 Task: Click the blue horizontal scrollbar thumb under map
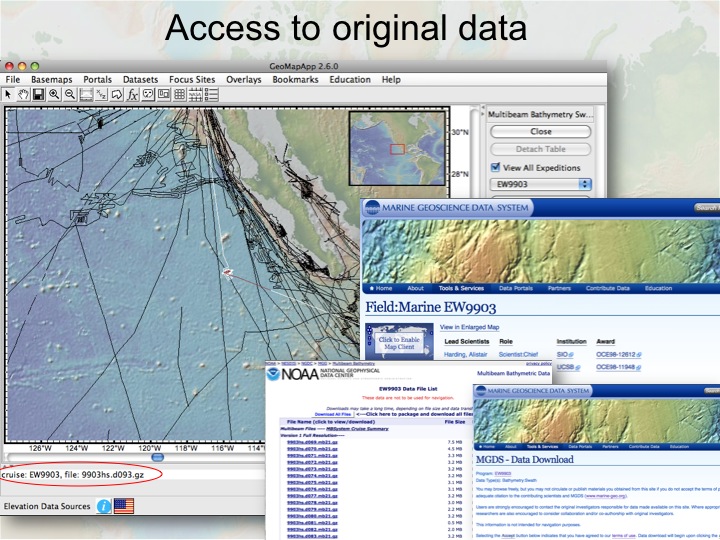pyautogui.click(x=157, y=457)
